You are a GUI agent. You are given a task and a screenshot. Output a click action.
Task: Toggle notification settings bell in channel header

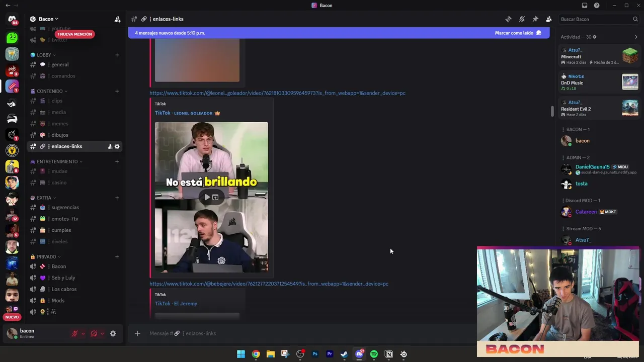point(522,19)
